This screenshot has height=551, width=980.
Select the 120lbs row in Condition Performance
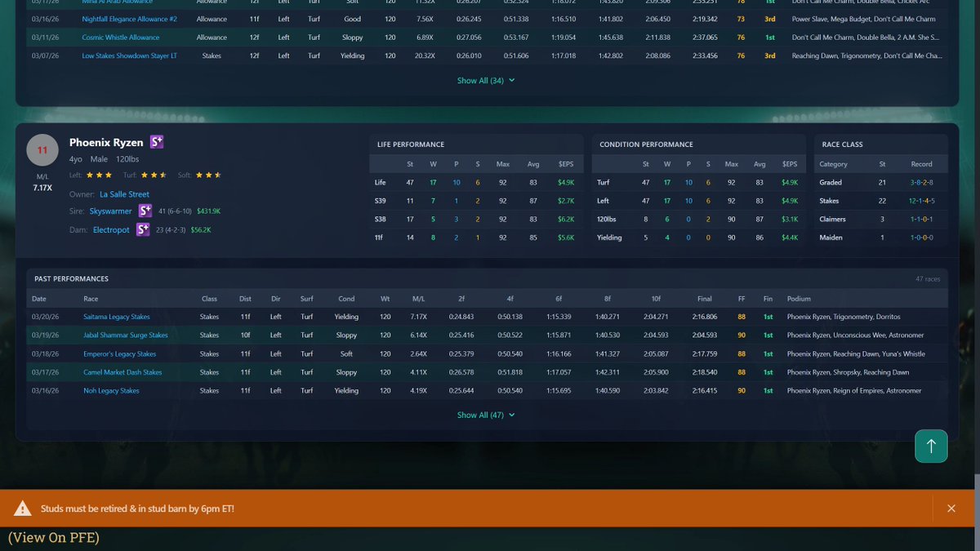pyautogui.click(x=698, y=220)
